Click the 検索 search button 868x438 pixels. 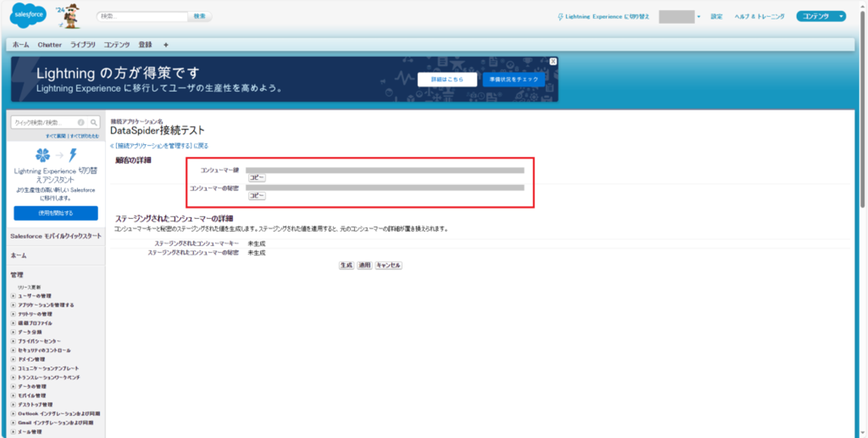200,16
